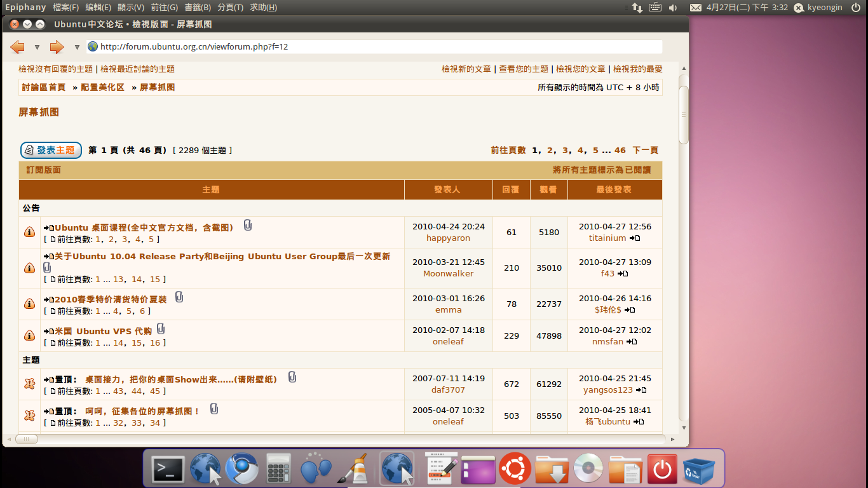Open the date and time in the top panel
This screenshot has height=488, width=868.
point(747,8)
